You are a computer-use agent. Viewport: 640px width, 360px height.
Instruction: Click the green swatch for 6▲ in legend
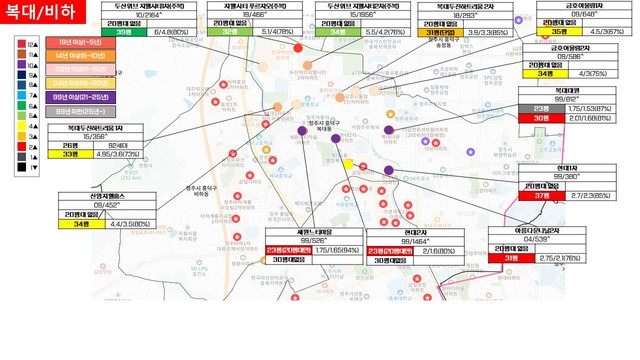click(22, 106)
